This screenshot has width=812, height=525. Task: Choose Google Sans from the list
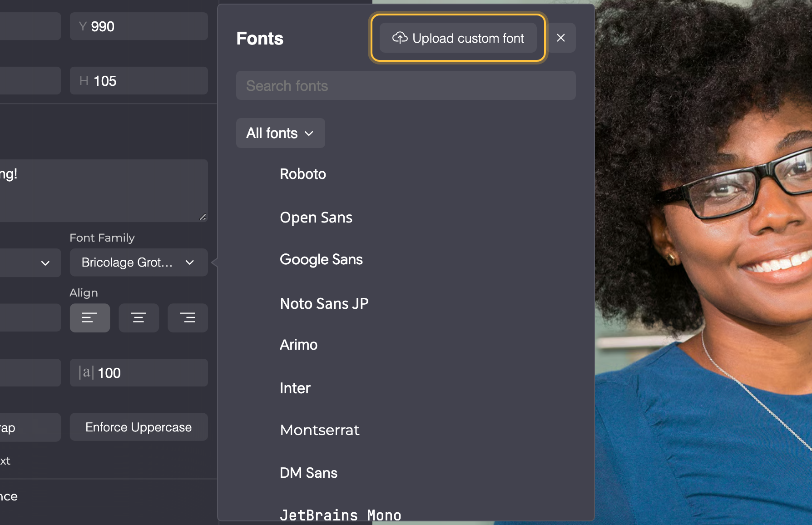coord(321,259)
